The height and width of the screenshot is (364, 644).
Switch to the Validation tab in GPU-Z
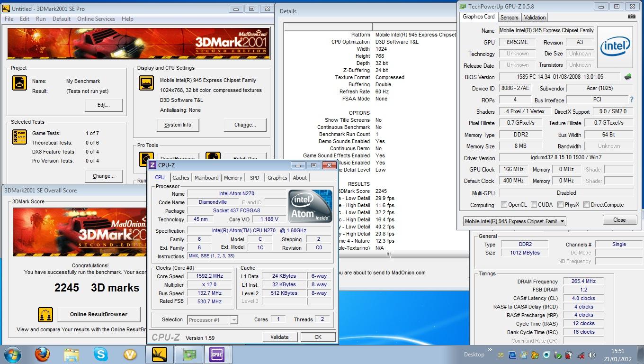click(535, 18)
